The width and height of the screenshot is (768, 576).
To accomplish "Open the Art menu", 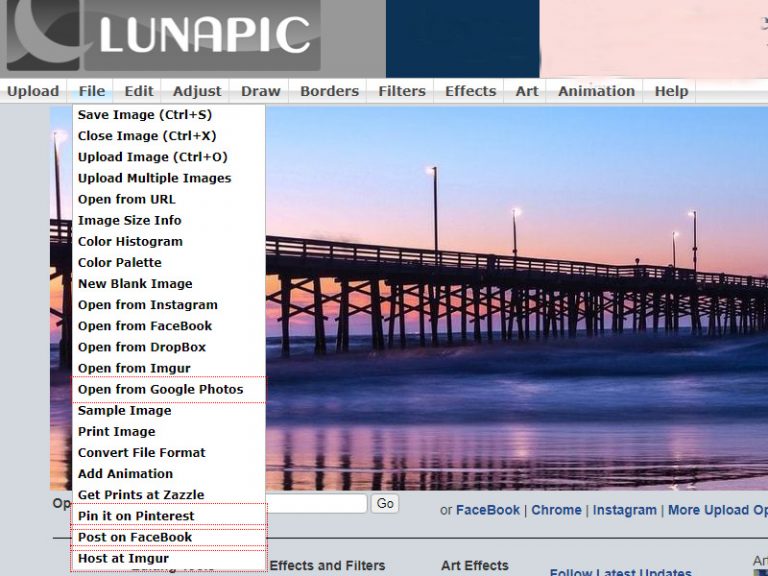I will [527, 91].
